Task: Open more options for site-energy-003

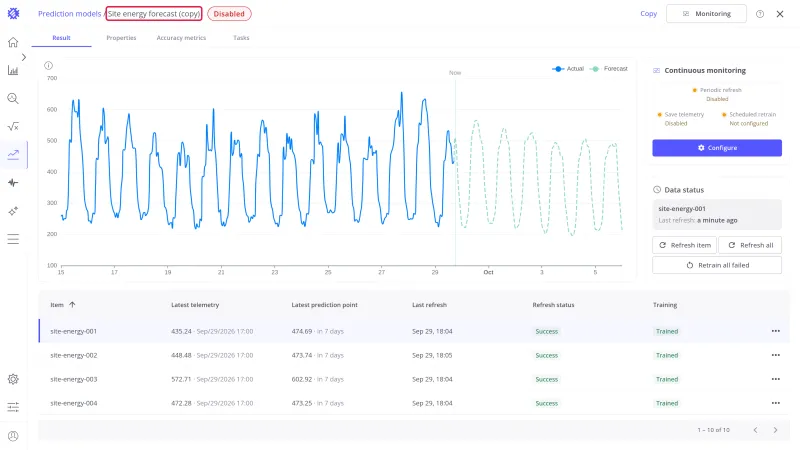Action: (776, 379)
